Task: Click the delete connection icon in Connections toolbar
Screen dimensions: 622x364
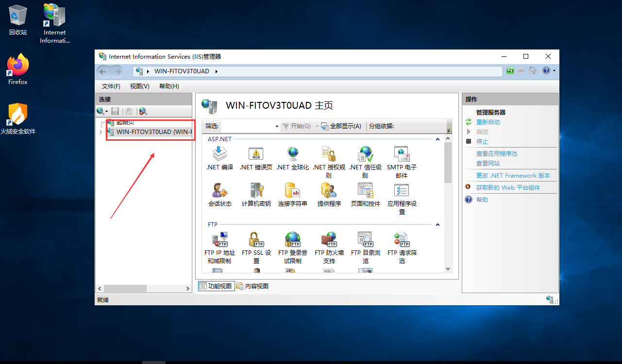Action: tap(142, 111)
